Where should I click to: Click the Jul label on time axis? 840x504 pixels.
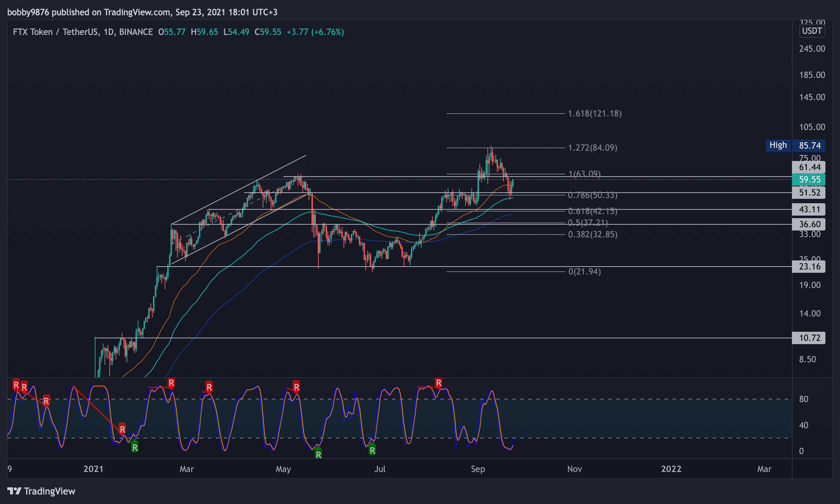click(380, 469)
